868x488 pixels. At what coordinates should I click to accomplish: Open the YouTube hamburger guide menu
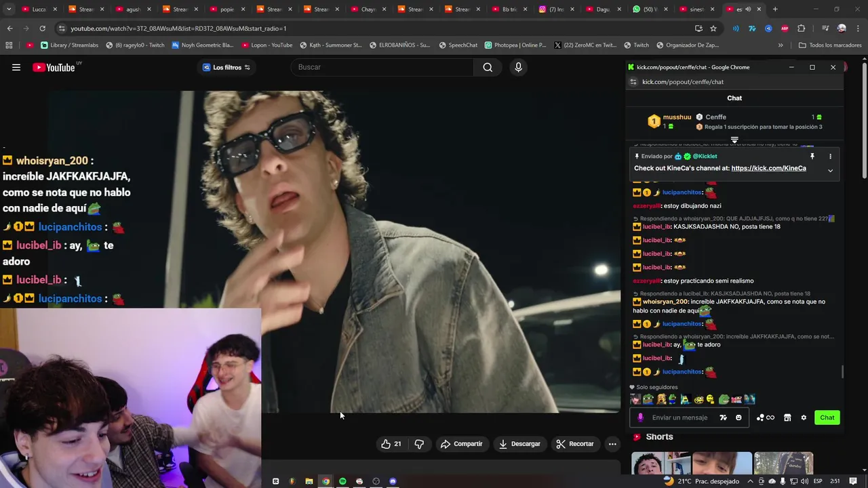point(16,67)
